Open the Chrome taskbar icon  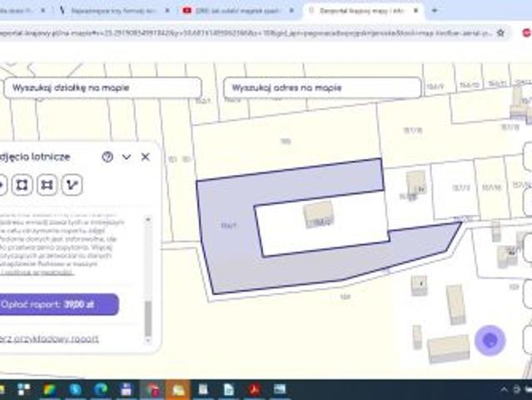click(x=152, y=389)
